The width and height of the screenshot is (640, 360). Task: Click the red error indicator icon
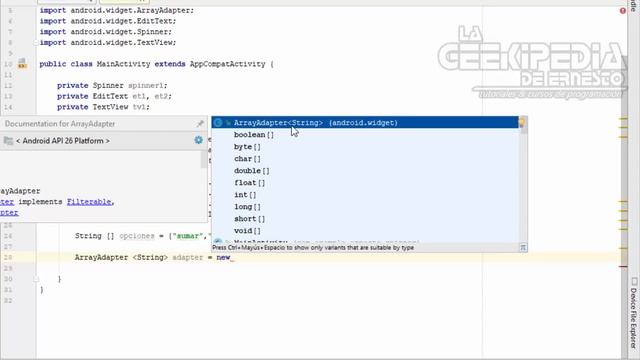click(623, 11)
